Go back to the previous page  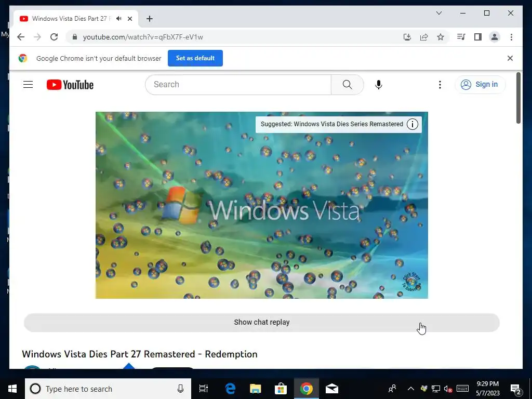click(21, 37)
